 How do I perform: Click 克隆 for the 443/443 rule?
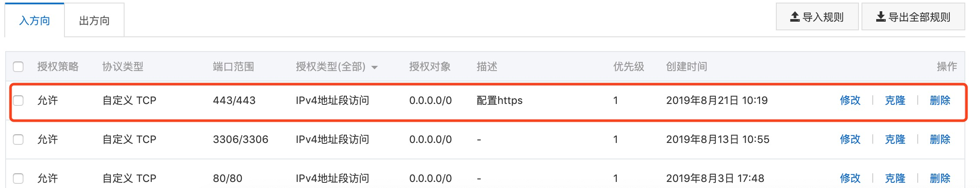895,100
